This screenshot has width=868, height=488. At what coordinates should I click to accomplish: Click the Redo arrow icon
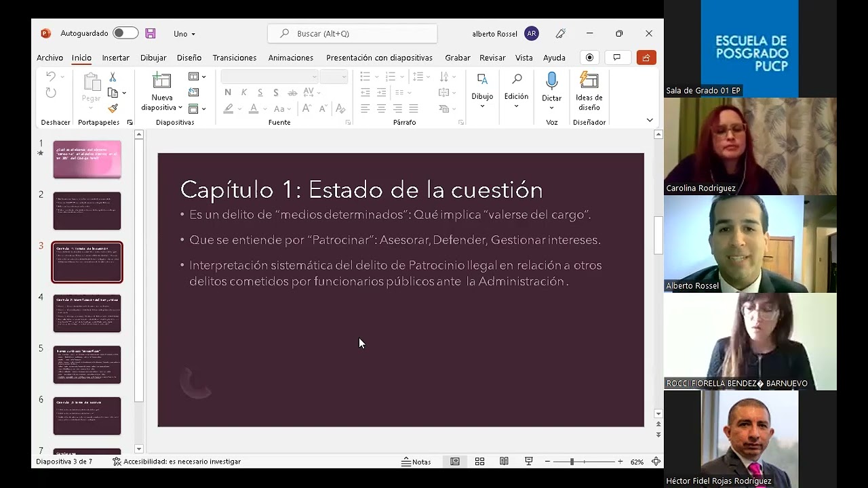[x=51, y=93]
